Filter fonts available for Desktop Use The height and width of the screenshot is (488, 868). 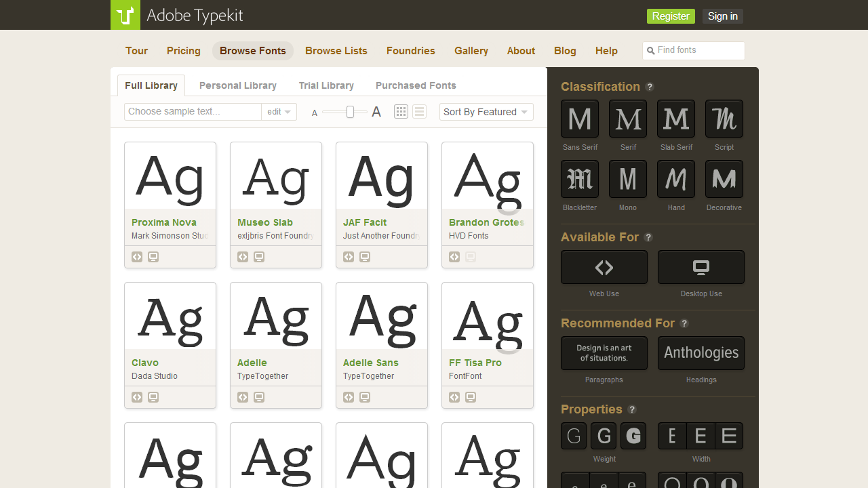click(x=701, y=267)
